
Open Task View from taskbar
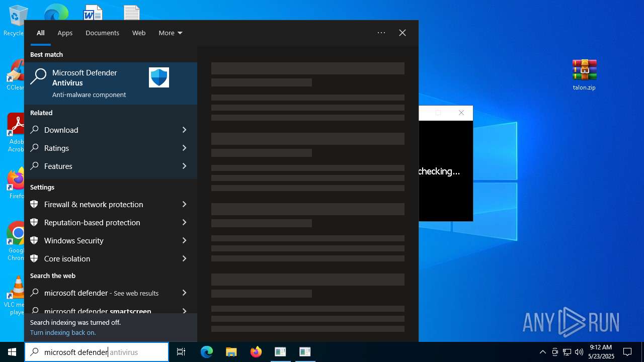181,352
